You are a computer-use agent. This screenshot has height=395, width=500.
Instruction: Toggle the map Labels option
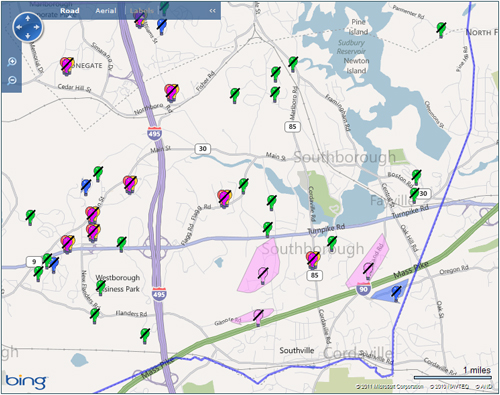142,11
